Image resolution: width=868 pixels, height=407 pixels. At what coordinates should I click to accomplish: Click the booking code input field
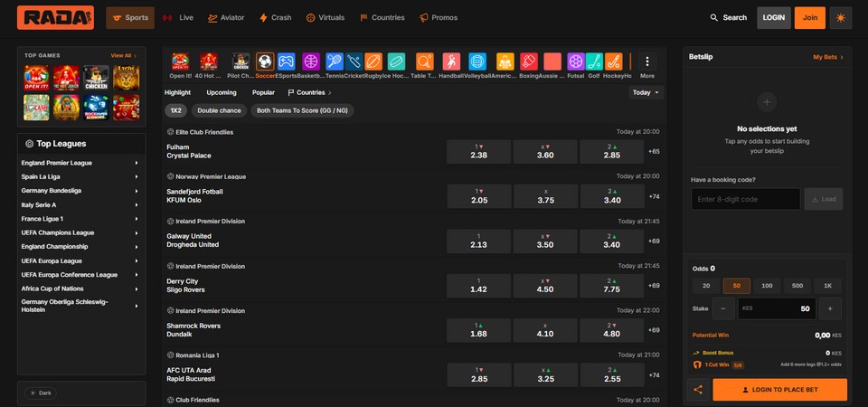tap(746, 199)
